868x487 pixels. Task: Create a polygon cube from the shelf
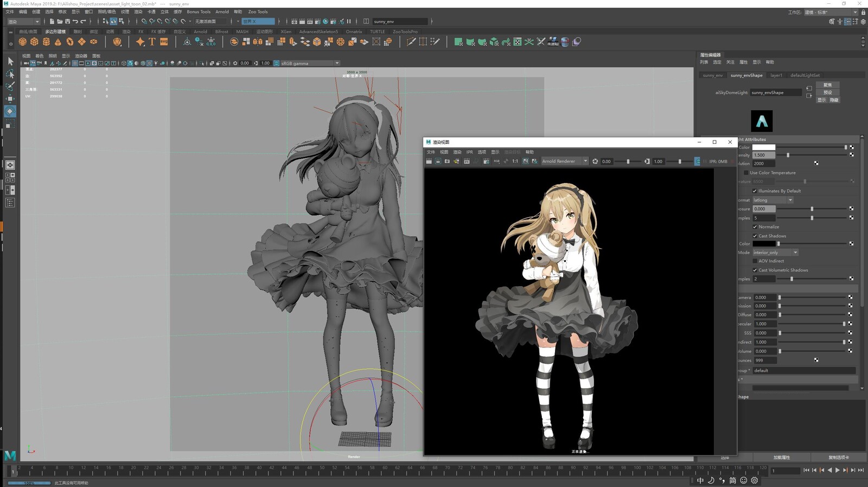34,42
